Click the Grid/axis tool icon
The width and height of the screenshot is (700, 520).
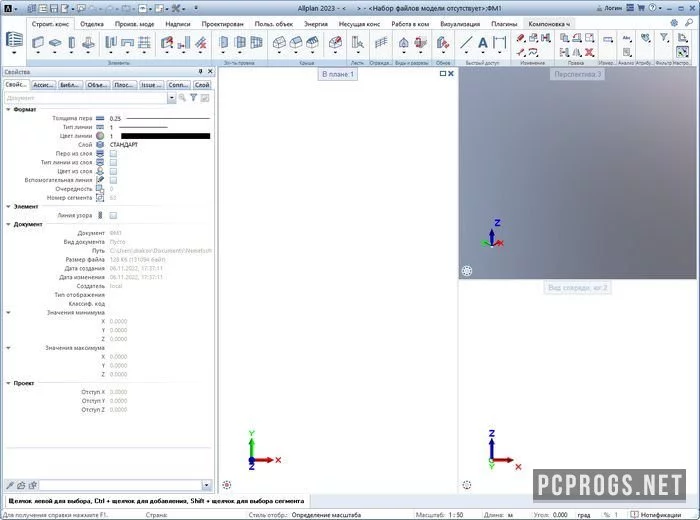click(x=144, y=42)
